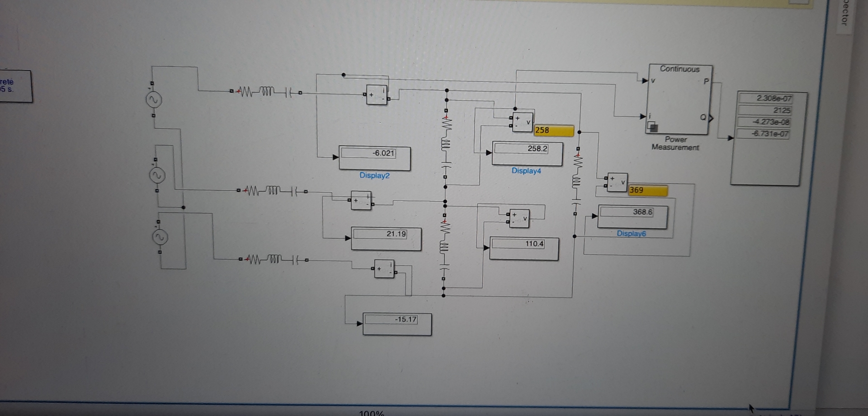The image size is (868, 416).
Task: Click the display showing 21.19
Action: coord(385,238)
